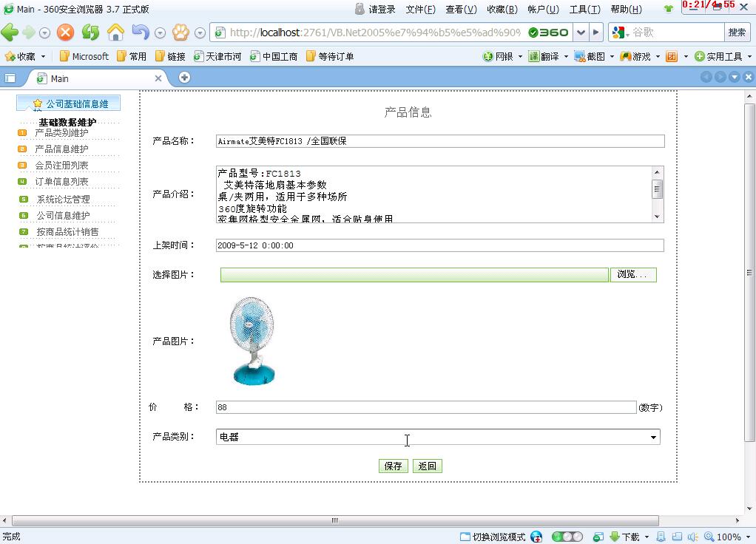Open the dropdown next to the back/forward buttons
Viewport: 756px width, 544px height.
click(x=44, y=33)
